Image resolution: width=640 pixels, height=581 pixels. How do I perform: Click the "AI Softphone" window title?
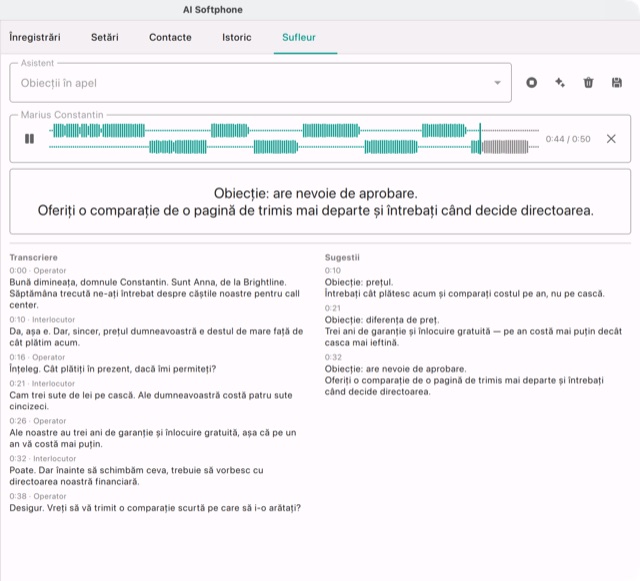[x=213, y=10]
